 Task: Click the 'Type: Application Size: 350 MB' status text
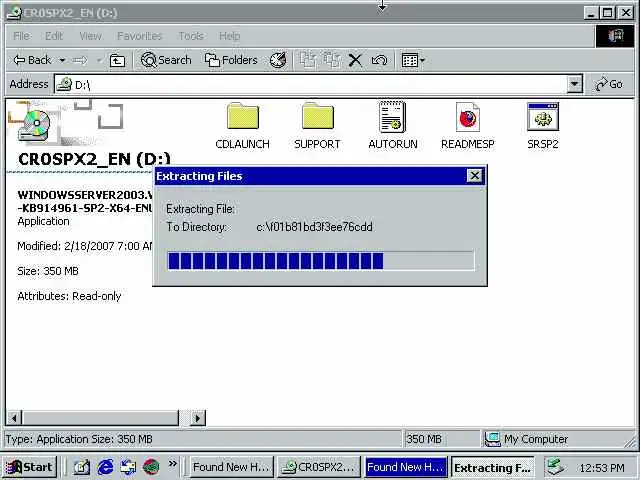(x=79, y=439)
